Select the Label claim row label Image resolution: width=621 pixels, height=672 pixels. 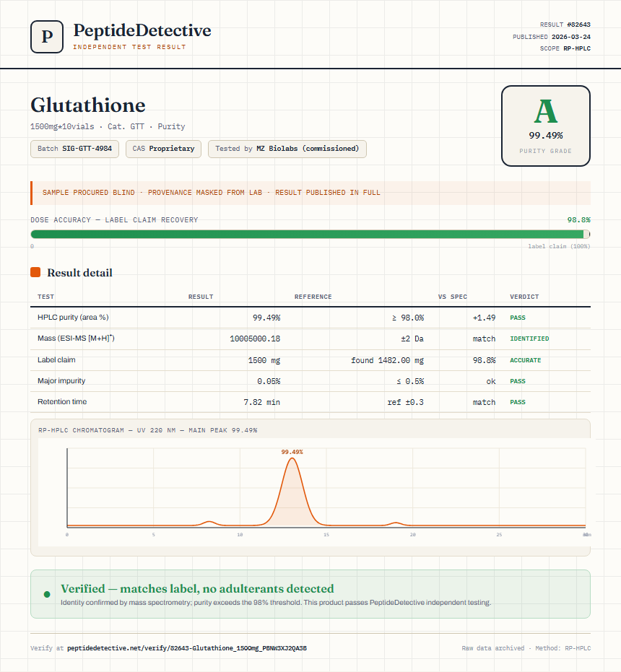(x=56, y=359)
